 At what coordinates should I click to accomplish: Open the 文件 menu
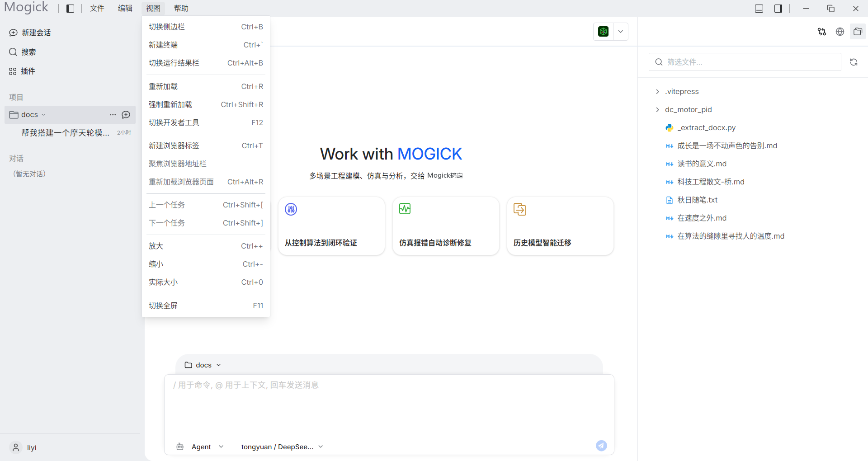97,9
